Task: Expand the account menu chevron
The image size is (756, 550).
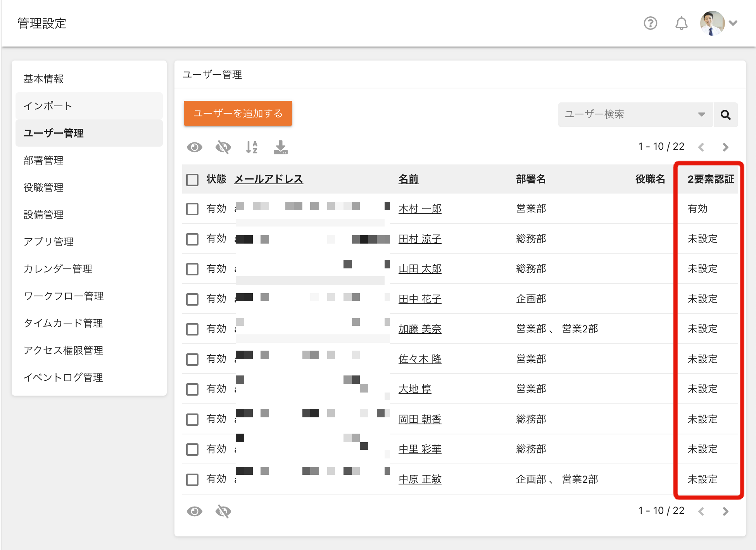Action: click(x=733, y=23)
